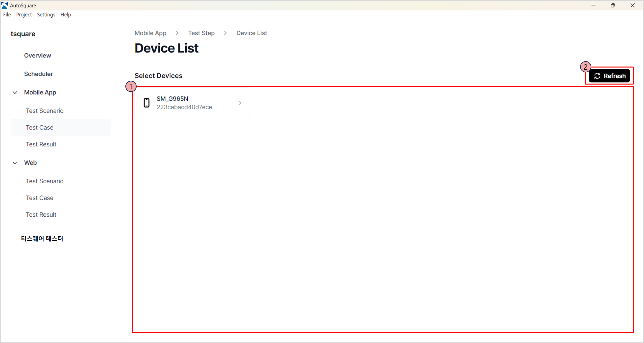The width and height of the screenshot is (644, 343).
Task: Click the Device List breadcrumb
Action: [x=252, y=33]
